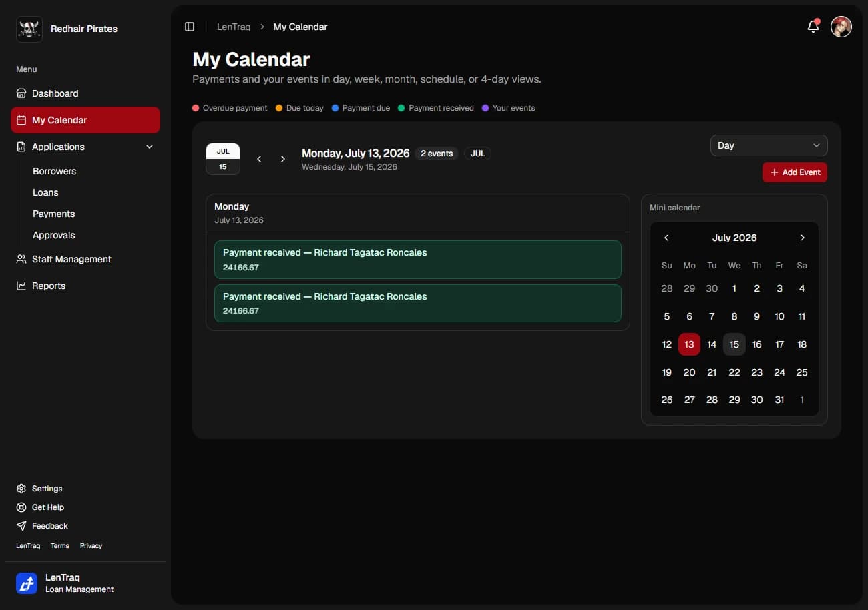Open the first Payment received event card

418,260
